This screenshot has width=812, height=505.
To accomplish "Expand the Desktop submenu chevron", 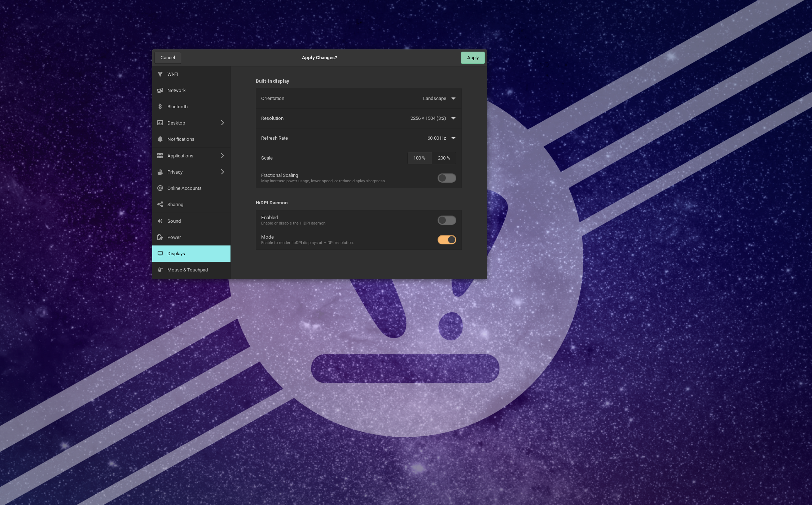I will coord(222,123).
